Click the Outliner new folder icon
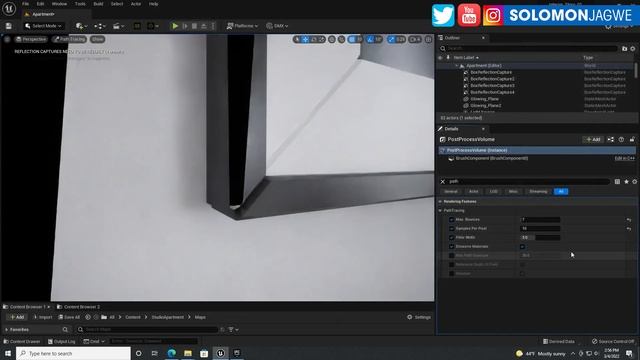This screenshot has height=360, width=640. 624,49
